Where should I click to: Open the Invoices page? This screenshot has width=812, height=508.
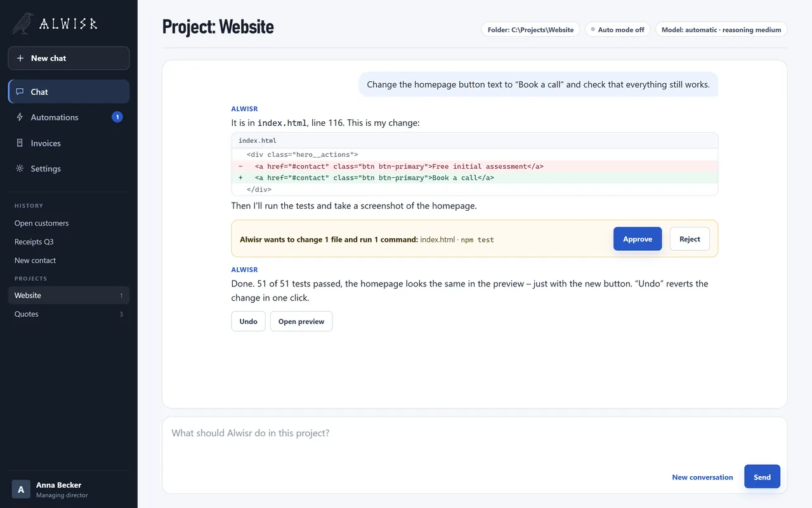click(x=69, y=144)
